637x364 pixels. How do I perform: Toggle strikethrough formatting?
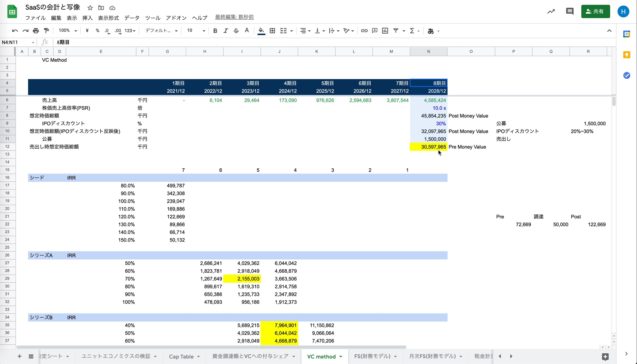236,31
